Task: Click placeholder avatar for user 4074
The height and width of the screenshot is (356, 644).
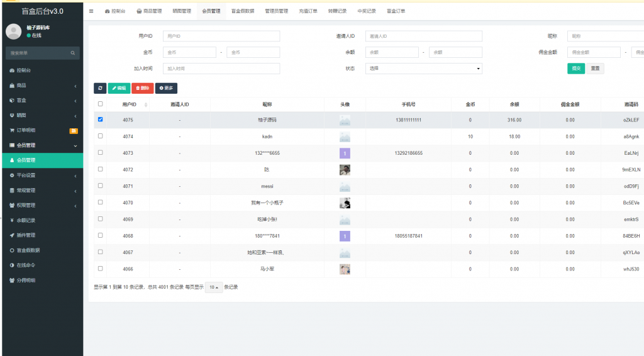Action: (x=345, y=136)
